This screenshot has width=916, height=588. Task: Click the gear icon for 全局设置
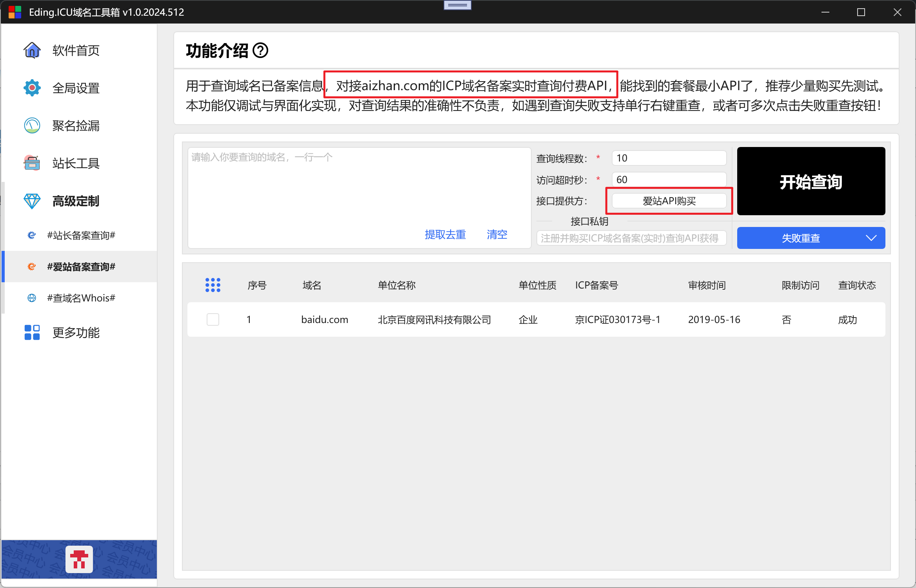point(32,88)
